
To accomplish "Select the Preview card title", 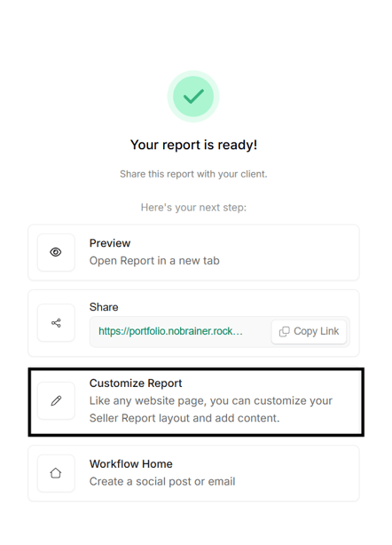I will 110,243.
